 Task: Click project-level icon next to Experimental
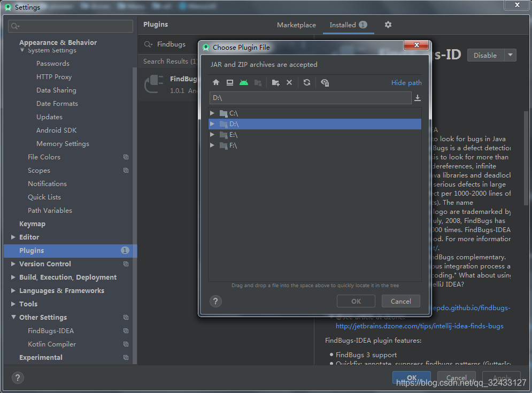pyautogui.click(x=126, y=357)
